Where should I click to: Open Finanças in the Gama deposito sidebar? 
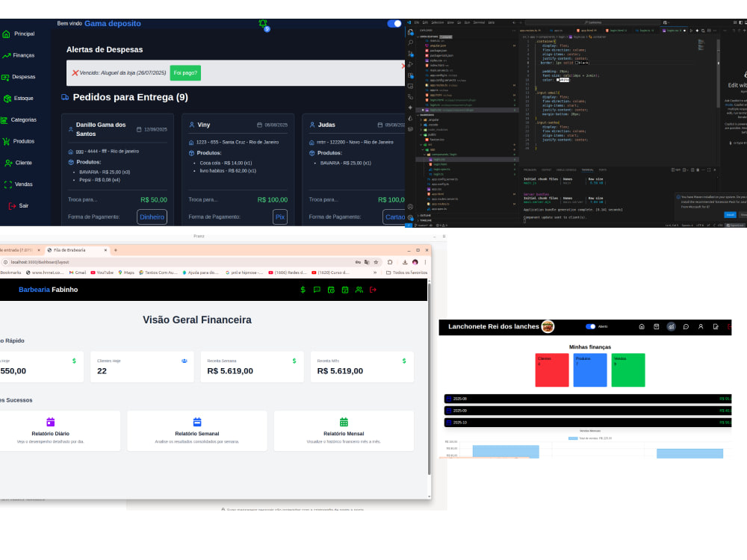pyautogui.click(x=19, y=55)
